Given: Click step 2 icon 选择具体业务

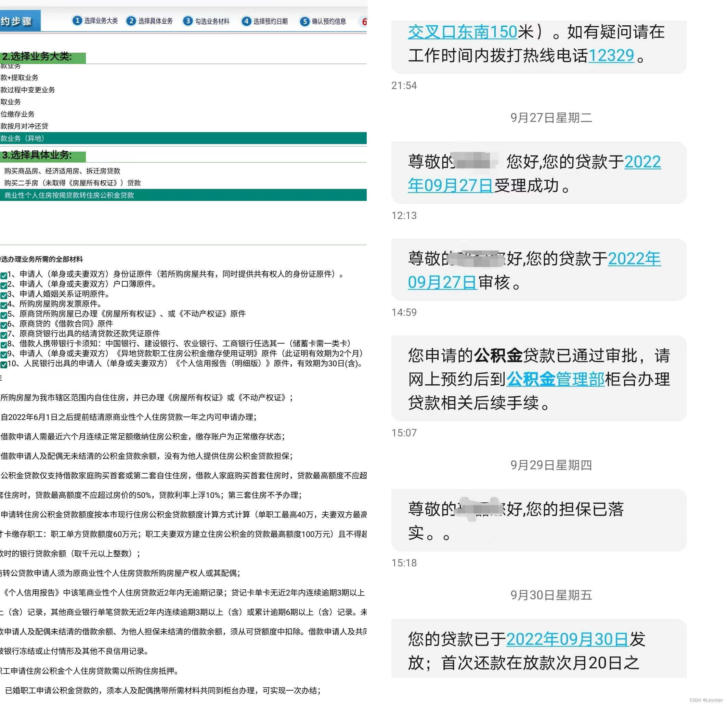Looking at the screenshot, I should coord(131,21).
